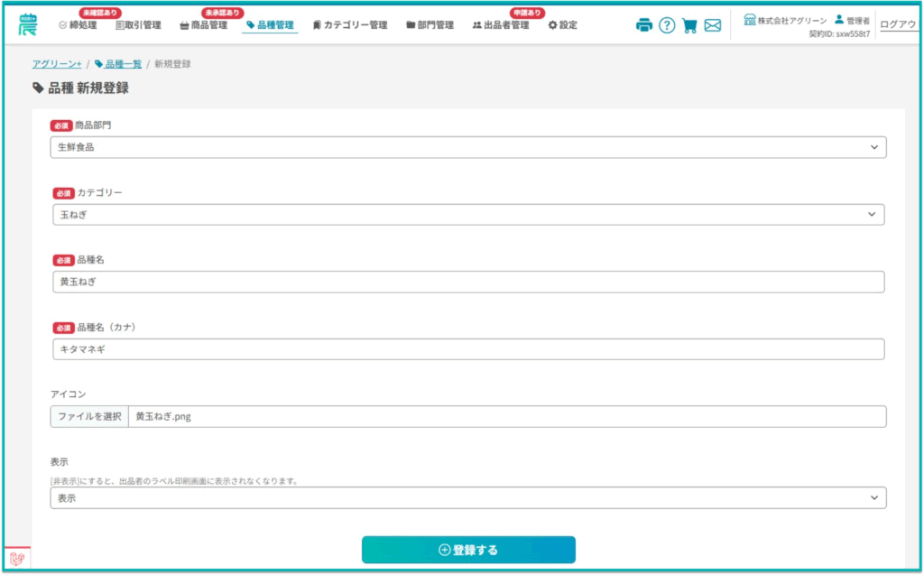Click the administrator user icon
924x575 pixels.
[839, 19]
